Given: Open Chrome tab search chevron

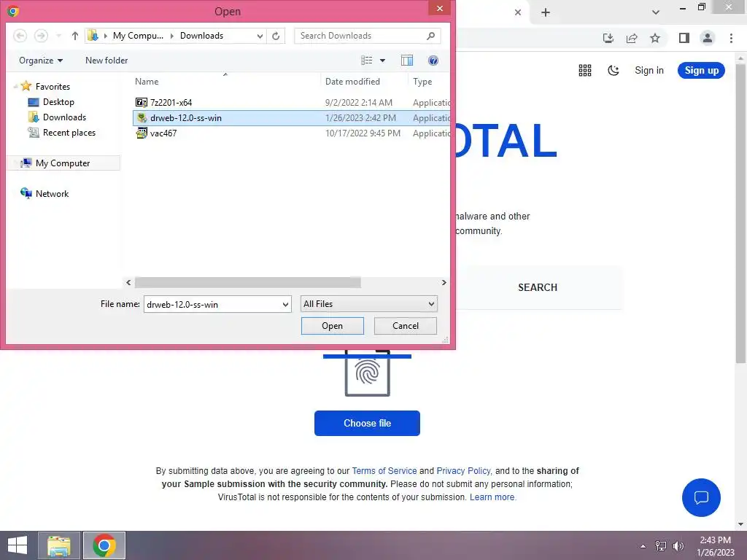Looking at the screenshot, I should [656, 12].
